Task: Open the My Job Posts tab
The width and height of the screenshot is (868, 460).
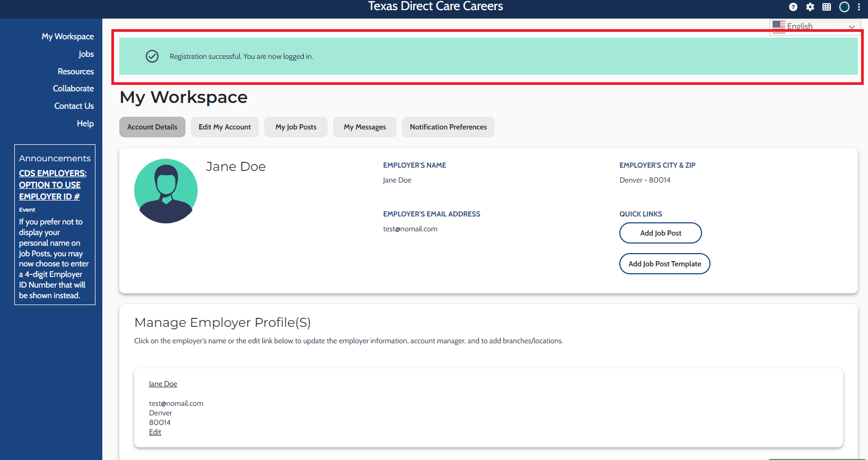Action: point(296,127)
